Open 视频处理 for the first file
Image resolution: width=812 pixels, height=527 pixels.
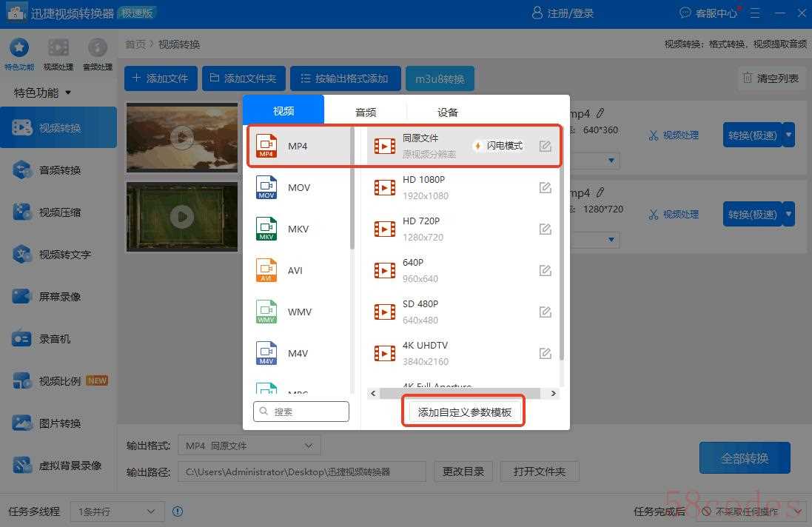[674, 135]
